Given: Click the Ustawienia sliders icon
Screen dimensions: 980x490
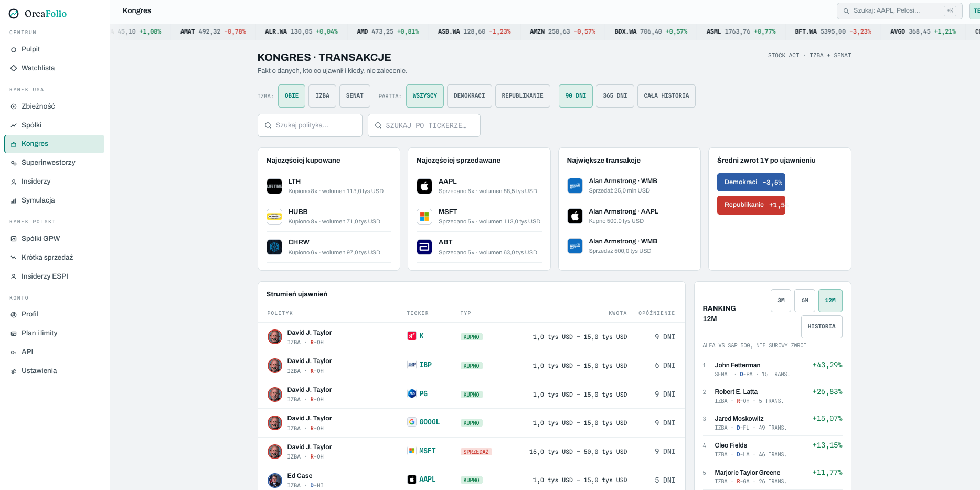Looking at the screenshot, I should coord(14,371).
